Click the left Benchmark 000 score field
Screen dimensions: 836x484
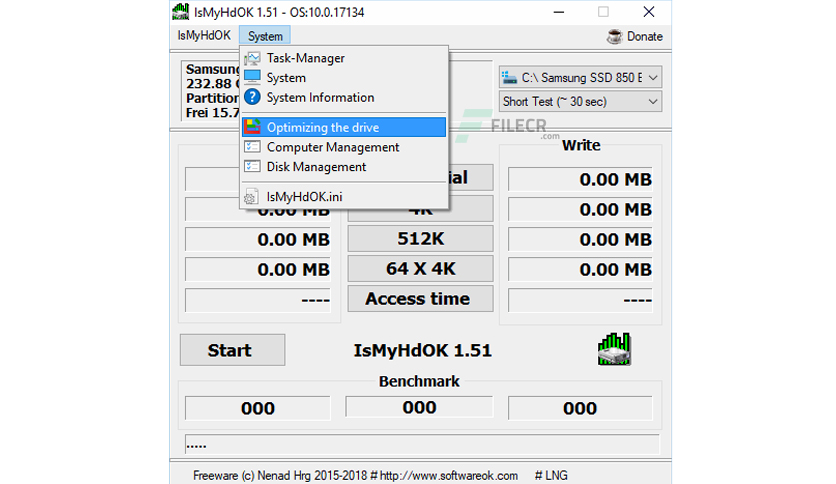pos(258,408)
